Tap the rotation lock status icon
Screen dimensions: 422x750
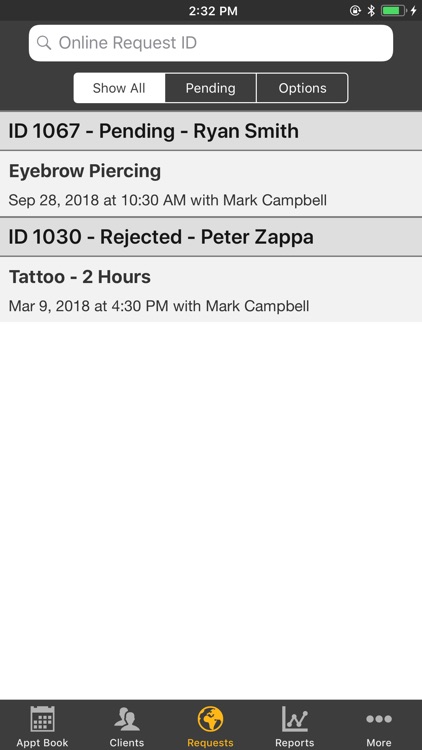[x=355, y=11]
